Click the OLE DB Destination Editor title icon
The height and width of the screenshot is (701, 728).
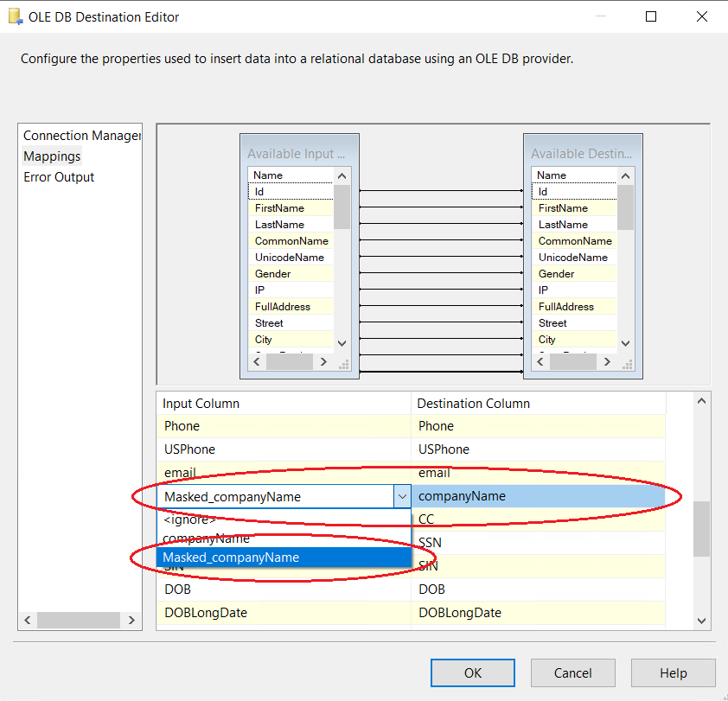pos(15,16)
